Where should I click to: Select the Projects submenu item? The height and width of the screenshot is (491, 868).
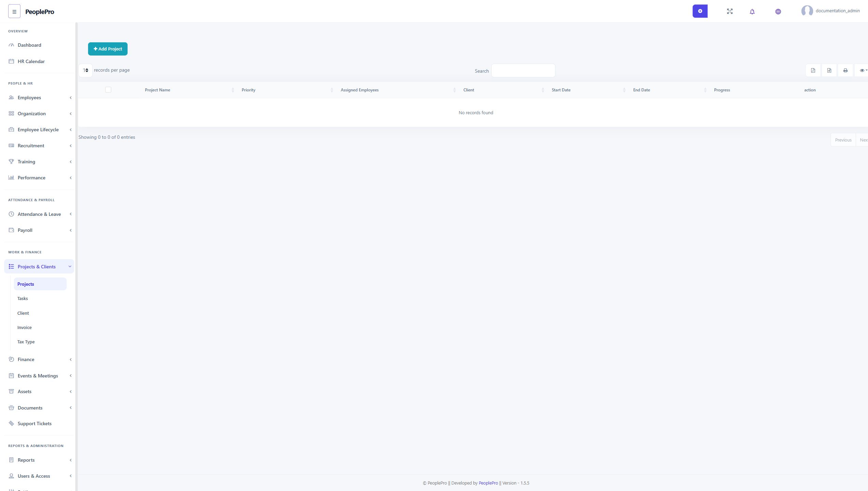click(40, 284)
